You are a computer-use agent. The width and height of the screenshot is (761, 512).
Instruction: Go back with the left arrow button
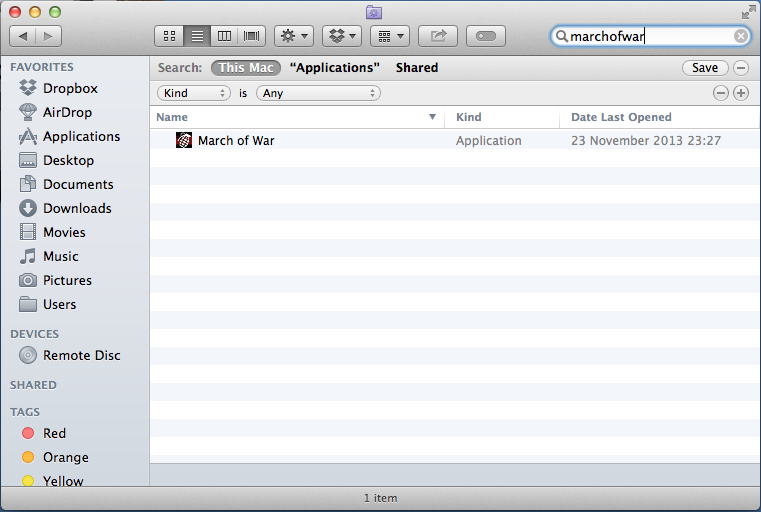coord(22,36)
